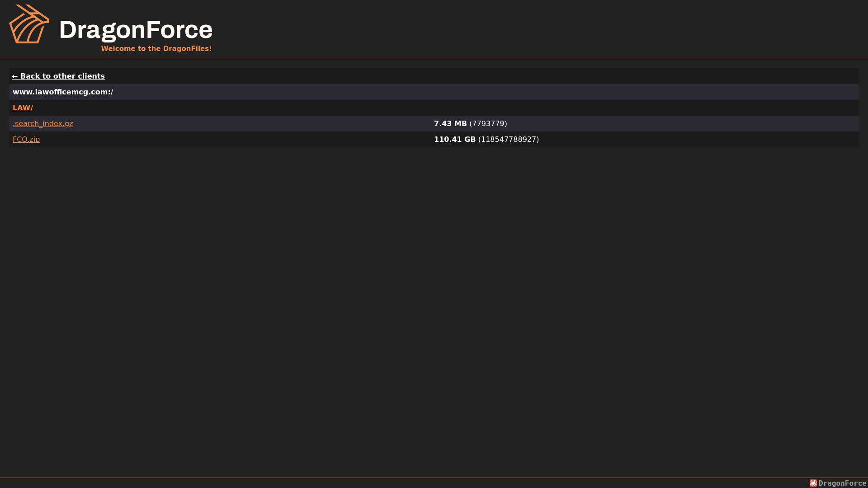Open the LAW/ folder
Image resolution: width=868 pixels, height=488 pixels.
tap(23, 108)
